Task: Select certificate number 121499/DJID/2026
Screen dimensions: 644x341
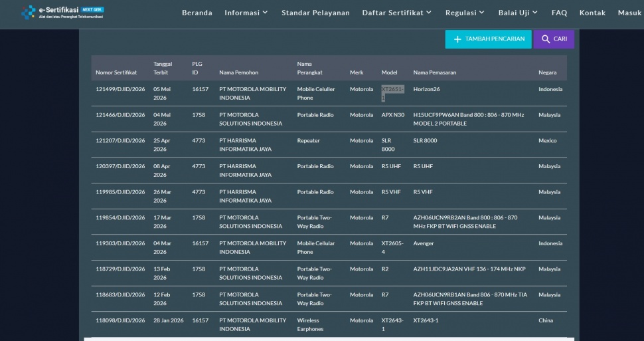Action: click(x=120, y=89)
